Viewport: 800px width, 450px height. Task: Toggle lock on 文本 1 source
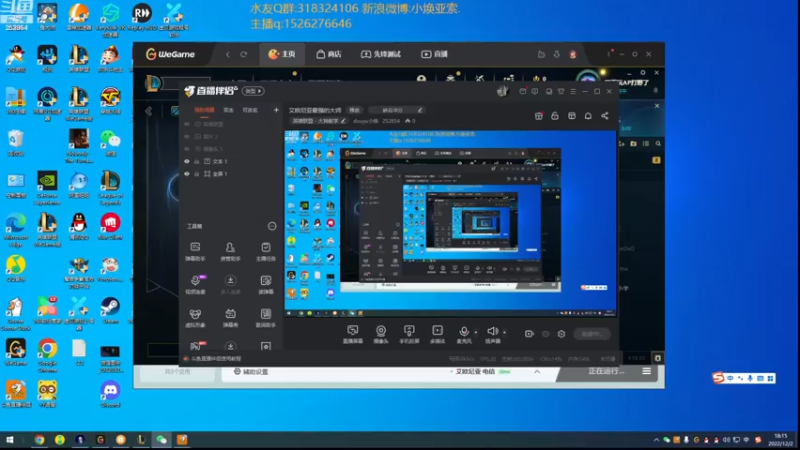[x=196, y=161]
